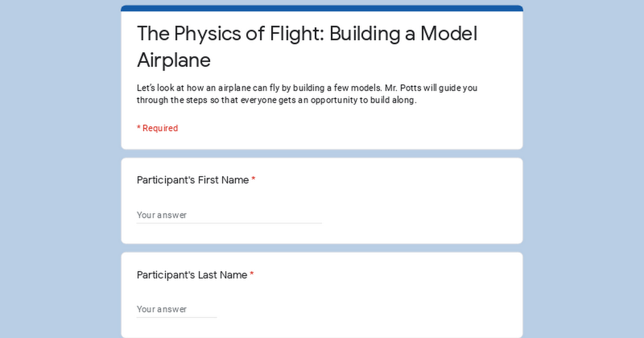Click the description line starting "through the steps"
The height and width of the screenshot is (338, 644).
[276, 100]
